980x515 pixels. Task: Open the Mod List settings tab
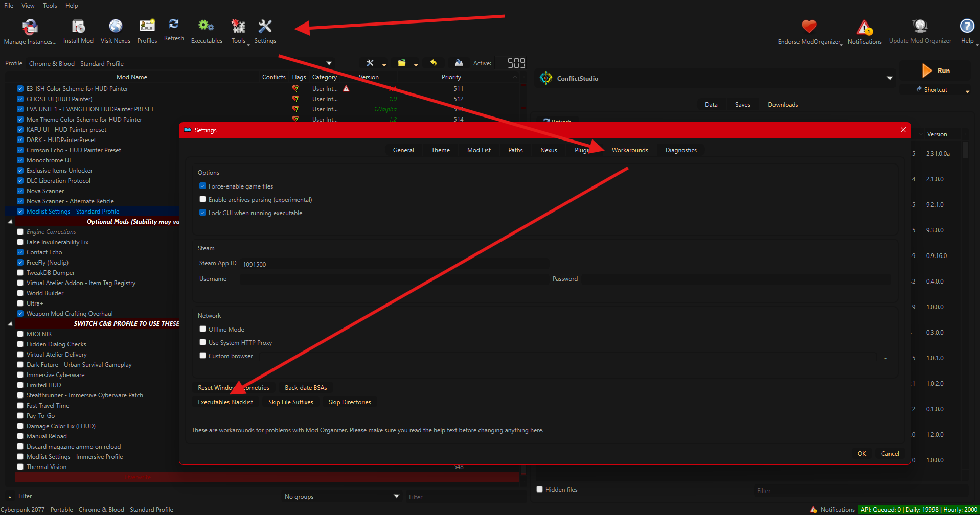coord(479,150)
